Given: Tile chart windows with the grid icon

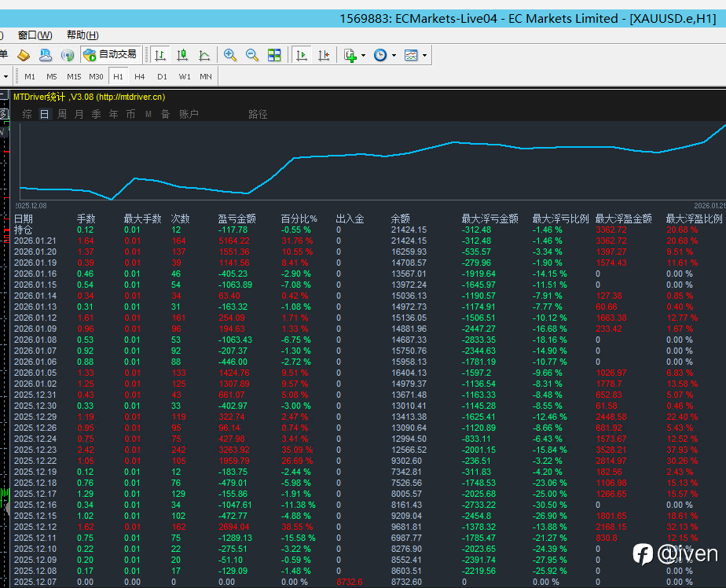Looking at the screenshot, I should pos(274,55).
